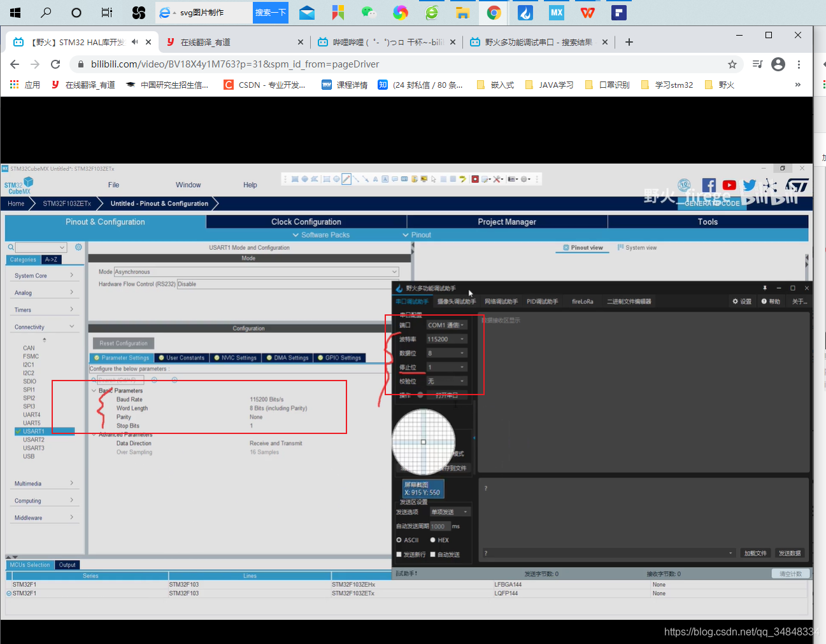826x644 pixels.
Task: Switch to Clock Configuration tab
Action: pos(306,222)
